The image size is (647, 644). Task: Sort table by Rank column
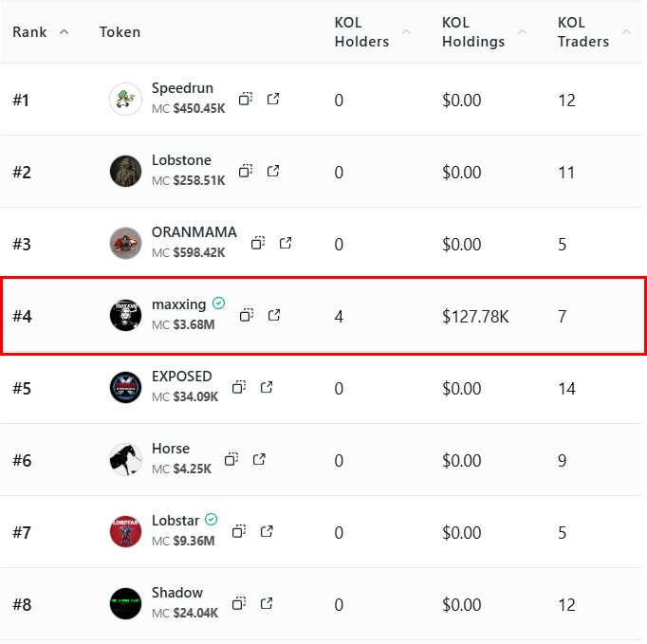click(40, 32)
